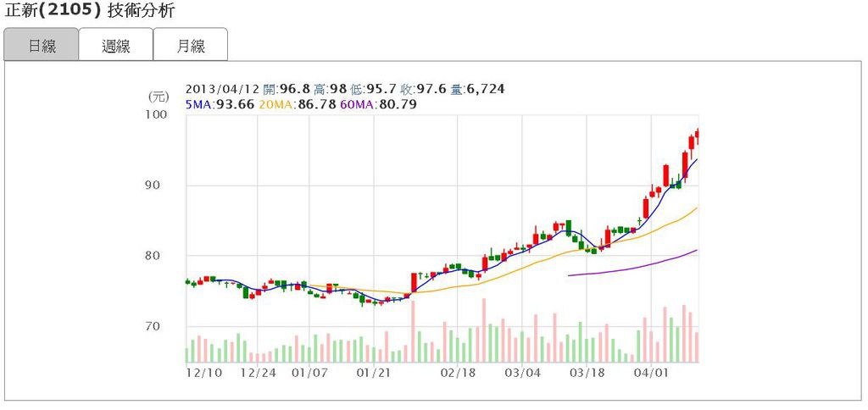The width and height of the screenshot is (868, 410).
Task: Click the 03/18 x-axis date label
Action: 587,373
